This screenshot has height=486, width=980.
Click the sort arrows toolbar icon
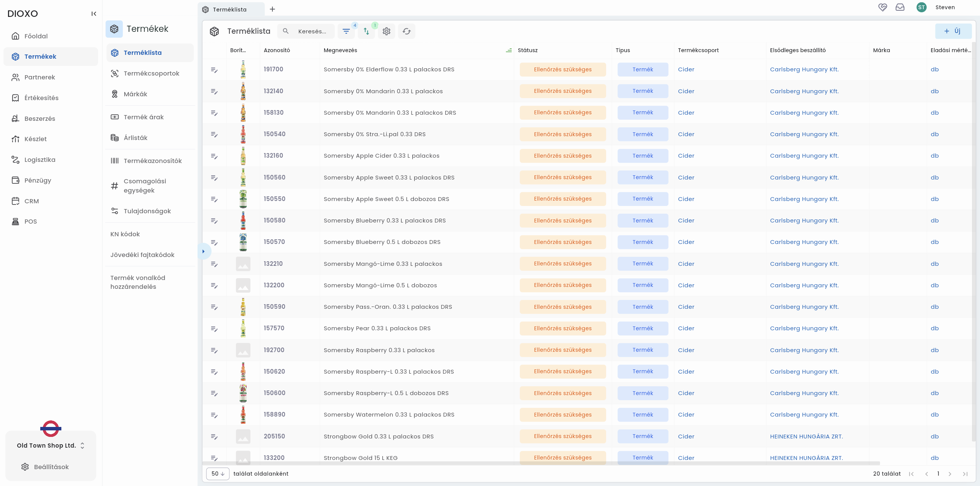click(x=366, y=31)
